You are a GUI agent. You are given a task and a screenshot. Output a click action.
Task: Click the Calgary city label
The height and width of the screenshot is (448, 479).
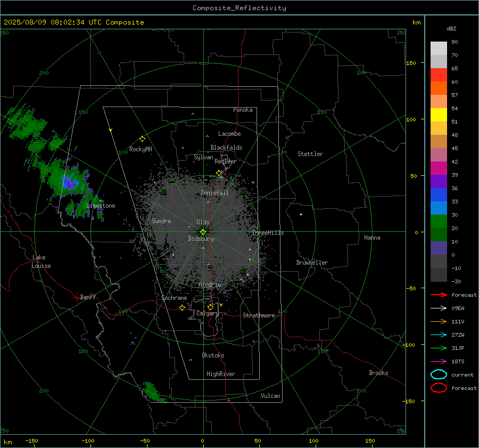click(x=208, y=313)
